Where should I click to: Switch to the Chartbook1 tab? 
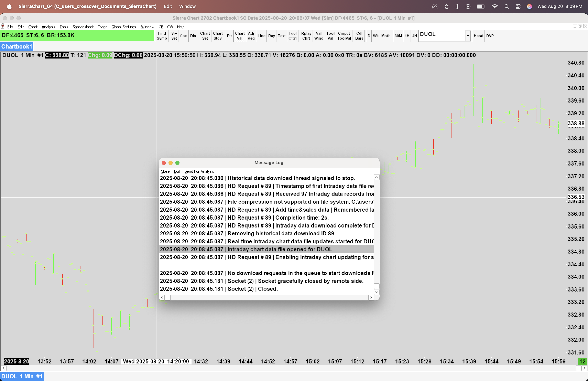point(17,46)
